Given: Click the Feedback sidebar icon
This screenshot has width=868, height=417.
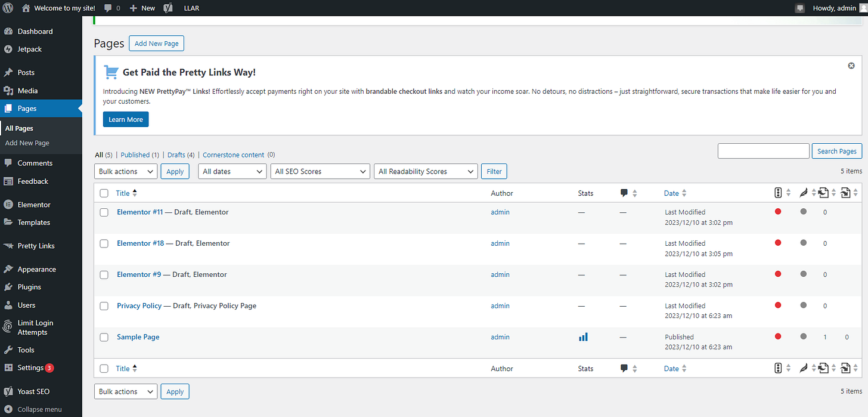Looking at the screenshot, I should (x=8, y=181).
